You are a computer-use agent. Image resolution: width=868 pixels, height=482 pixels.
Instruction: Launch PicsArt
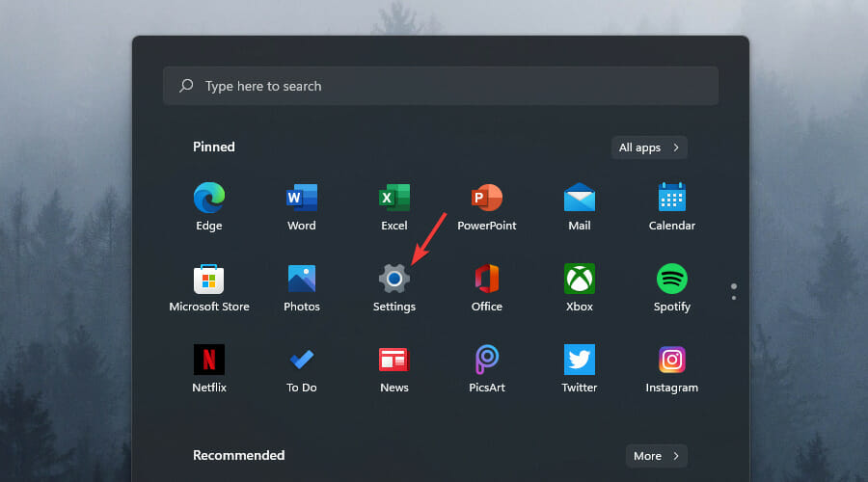point(487,361)
